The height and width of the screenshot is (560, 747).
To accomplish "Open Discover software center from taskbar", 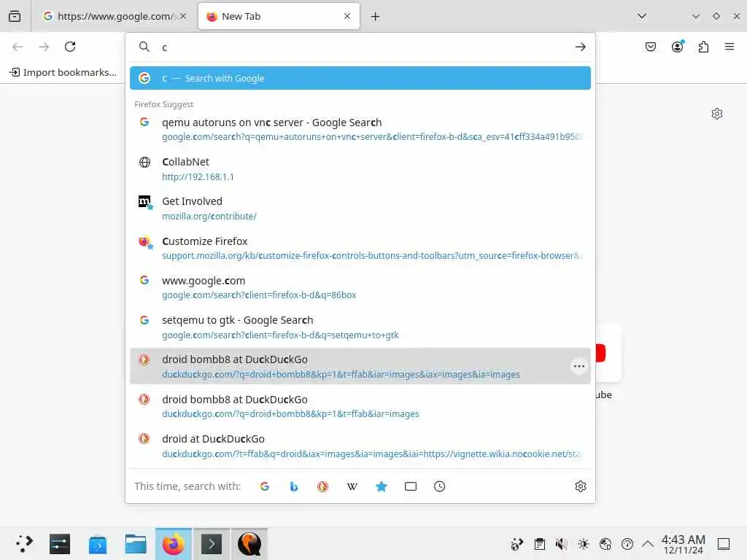I will click(98, 544).
